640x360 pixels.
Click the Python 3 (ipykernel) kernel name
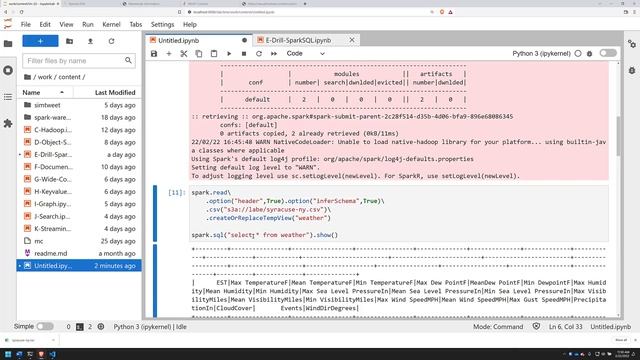click(541, 53)
